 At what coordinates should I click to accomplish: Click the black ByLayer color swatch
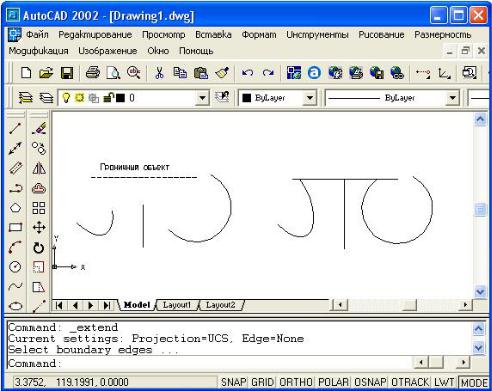(x=247, y=98)
